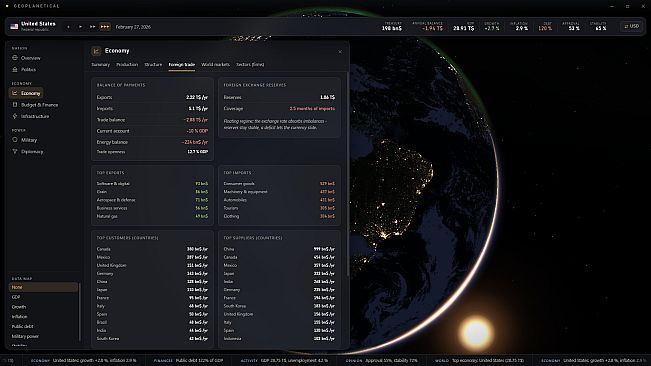Set game speed to normal play
The width and height of the screenshot is (651, 366).
(x=81, y=27)
